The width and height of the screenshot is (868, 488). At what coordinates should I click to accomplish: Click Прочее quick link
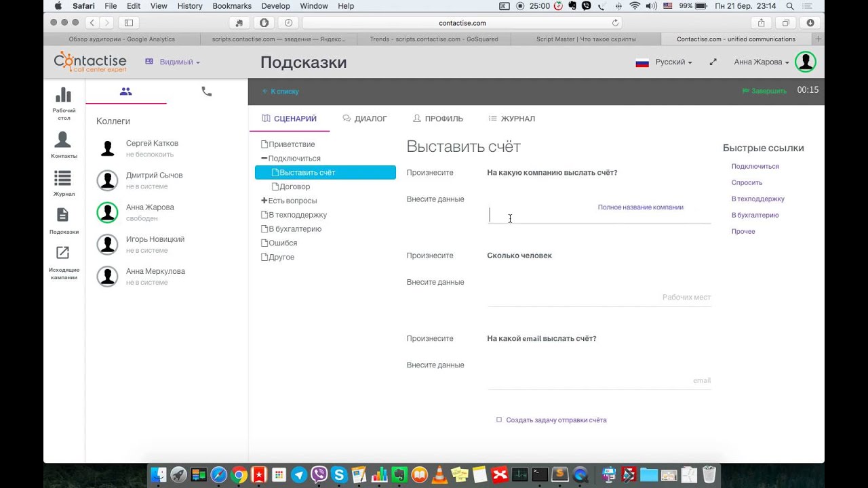pos(743,231)
